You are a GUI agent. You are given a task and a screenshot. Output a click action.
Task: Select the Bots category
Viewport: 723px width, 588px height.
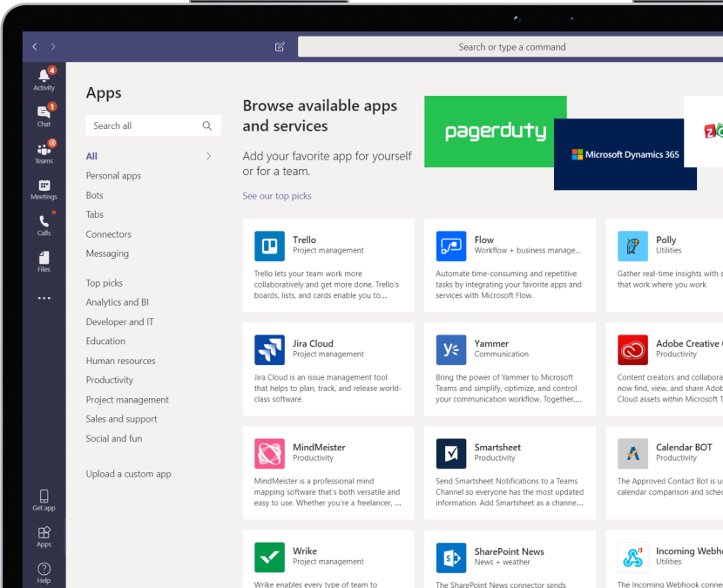click(x=95, y=195)
